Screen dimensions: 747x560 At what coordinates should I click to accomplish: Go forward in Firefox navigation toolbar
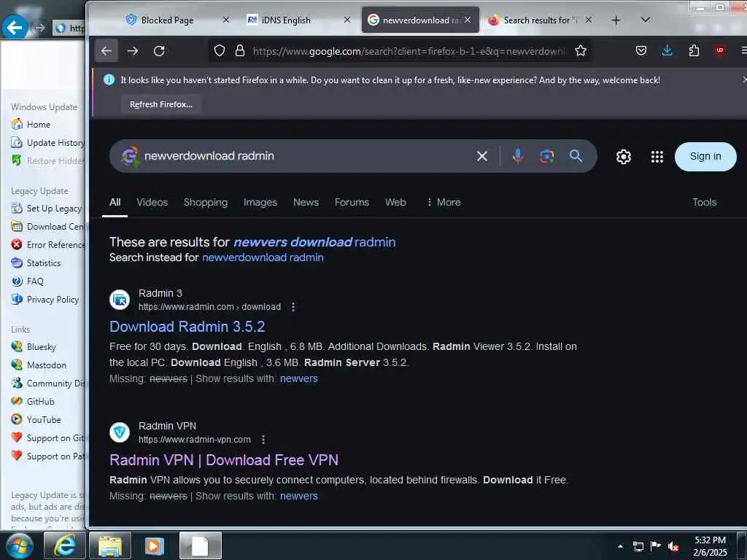pos(133,51)
